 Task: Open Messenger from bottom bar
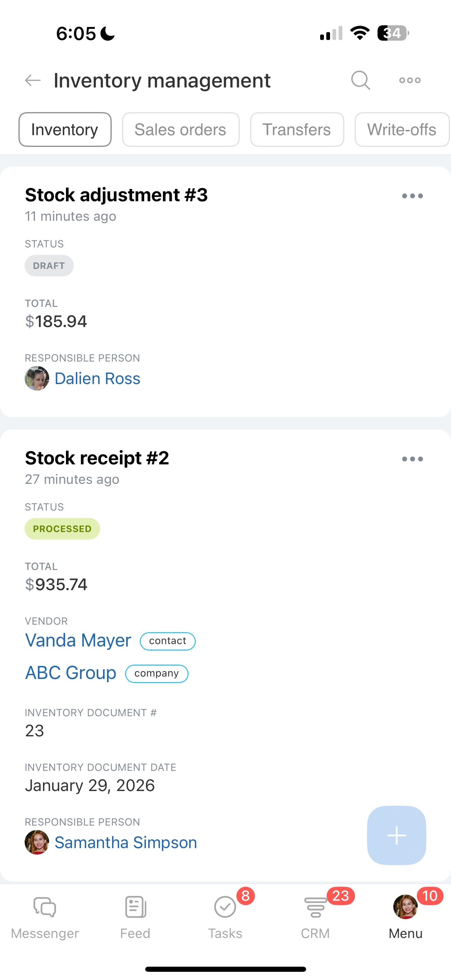pos(45,917)
